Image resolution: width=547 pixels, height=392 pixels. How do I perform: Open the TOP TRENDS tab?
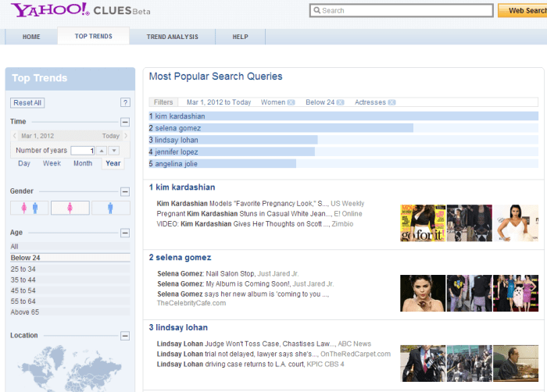94,36
